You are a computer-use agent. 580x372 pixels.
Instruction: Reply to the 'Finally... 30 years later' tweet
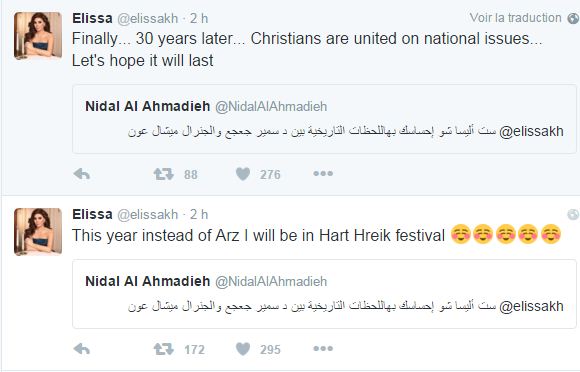[x=82, y=174]
